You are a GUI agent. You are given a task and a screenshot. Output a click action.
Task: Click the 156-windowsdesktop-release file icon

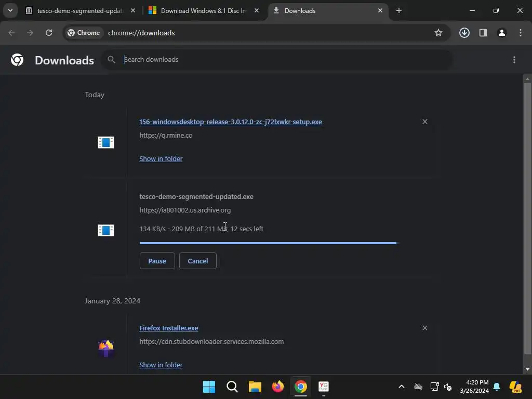[106, 142]
